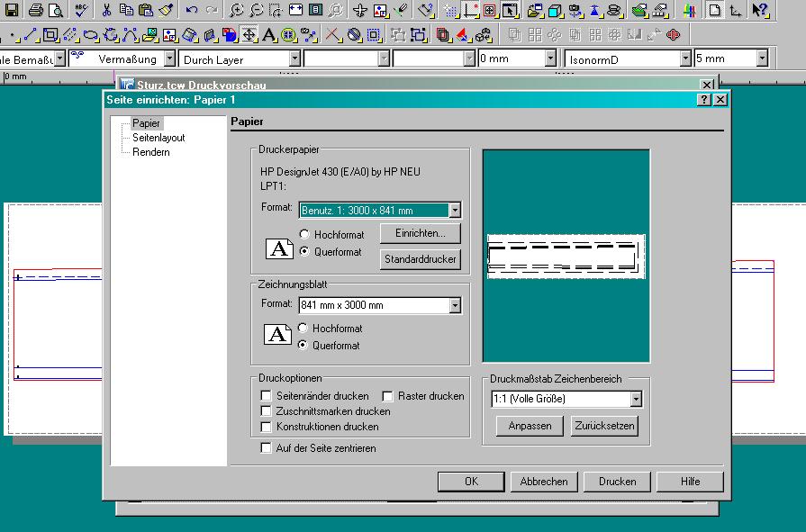
Task: Click the Anpassen button
Action: [530, 426]
